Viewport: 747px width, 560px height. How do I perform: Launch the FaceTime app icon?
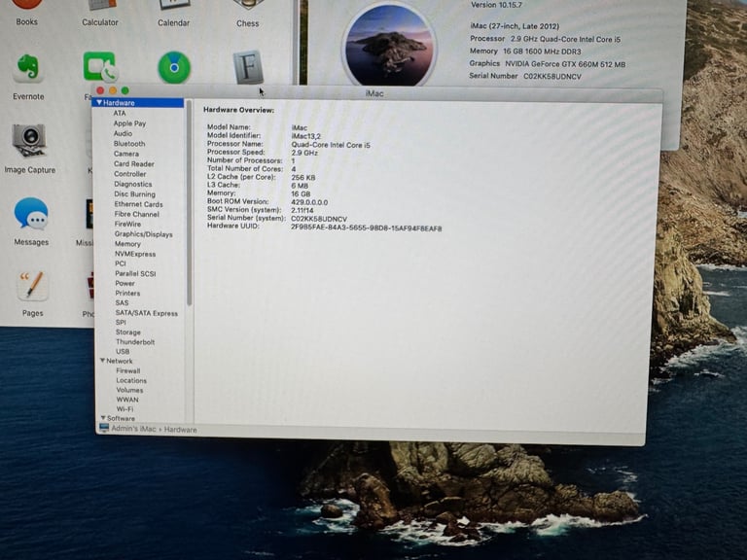click(99, 67)
